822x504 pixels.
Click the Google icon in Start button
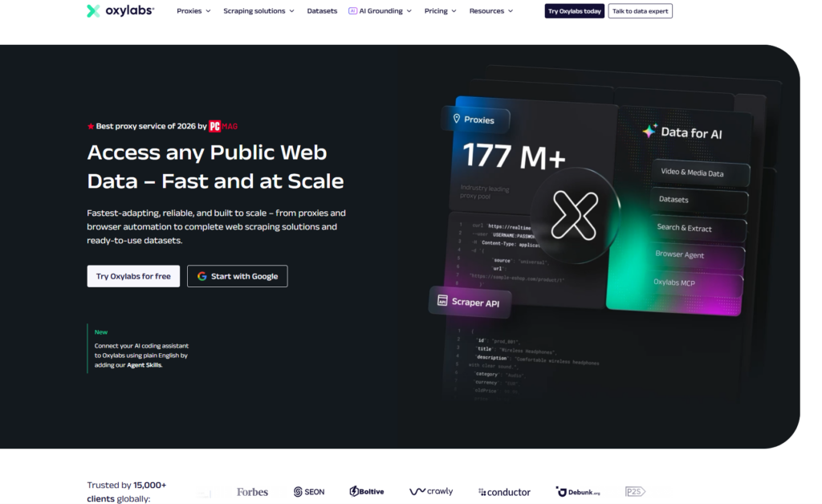coord(201,276)
